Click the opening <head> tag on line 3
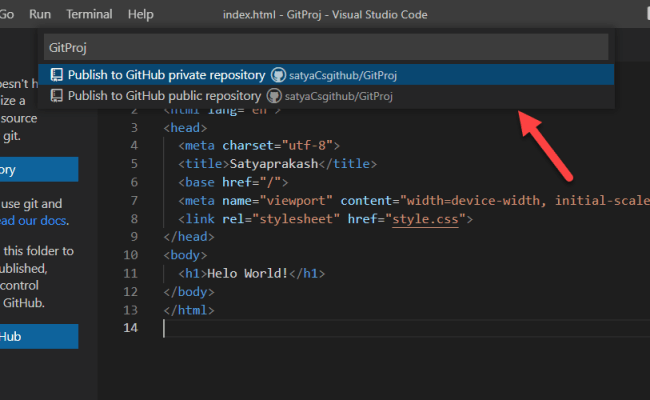This screenshot has width=650, height=400. [185, 128]
